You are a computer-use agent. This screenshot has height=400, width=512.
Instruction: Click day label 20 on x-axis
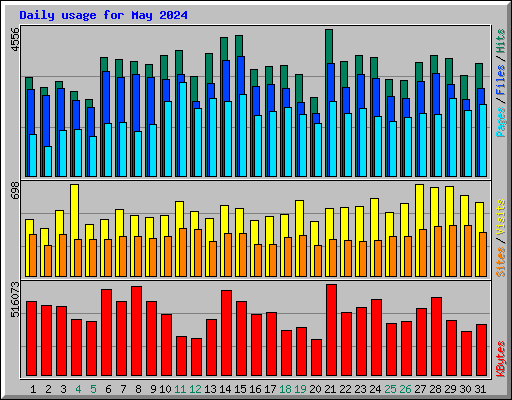click(x=315, y=389)
